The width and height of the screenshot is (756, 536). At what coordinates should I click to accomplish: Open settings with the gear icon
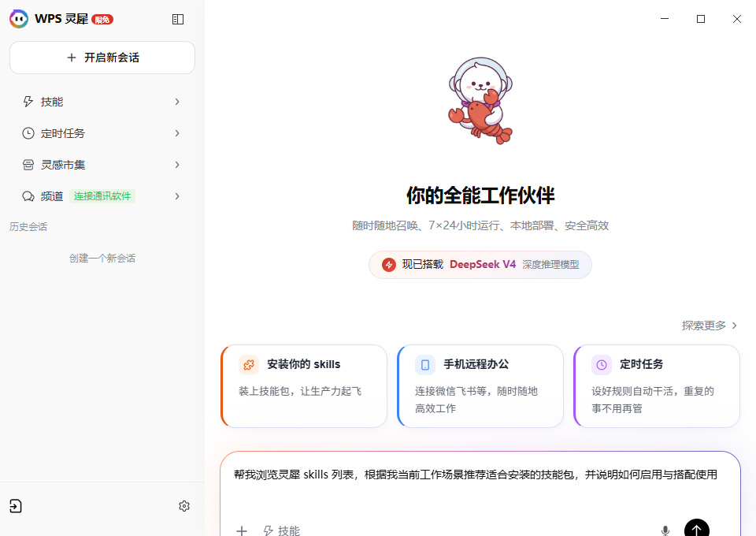point(184,506)
